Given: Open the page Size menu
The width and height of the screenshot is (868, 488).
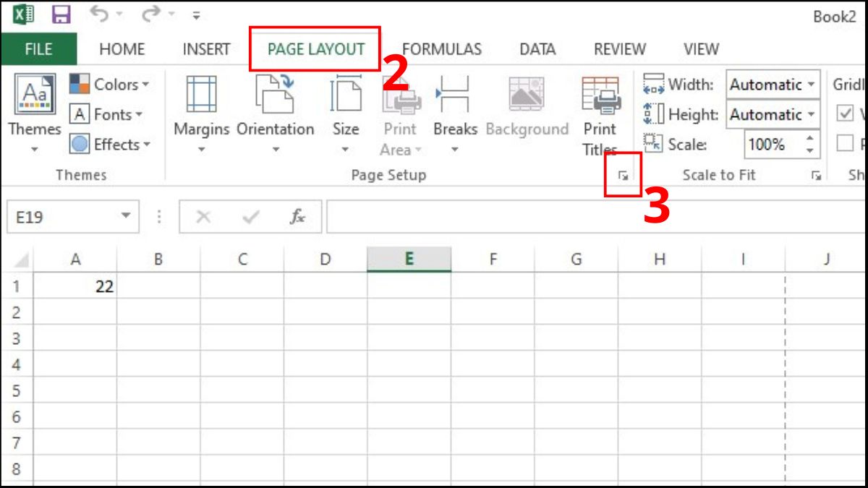Looking at the screenshot, I should (346, 114).
